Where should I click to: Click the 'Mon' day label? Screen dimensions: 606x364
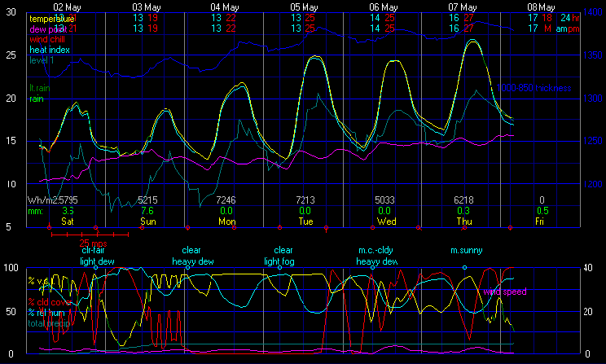227,221
